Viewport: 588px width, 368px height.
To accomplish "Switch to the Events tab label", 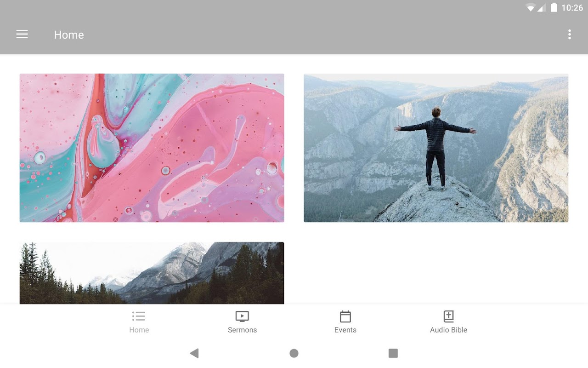I will point(345,330).
